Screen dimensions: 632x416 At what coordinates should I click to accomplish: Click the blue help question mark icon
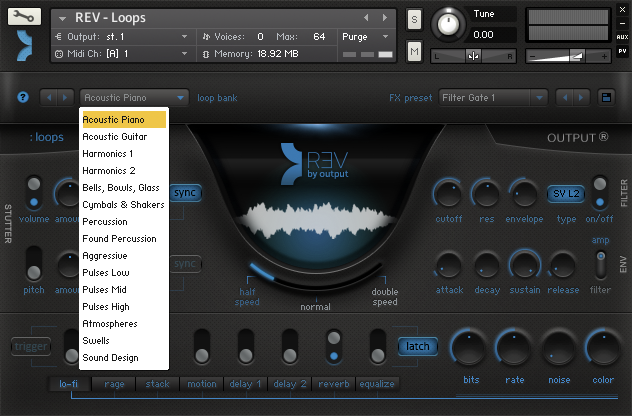pyautogui.click(x=23, y=97)
